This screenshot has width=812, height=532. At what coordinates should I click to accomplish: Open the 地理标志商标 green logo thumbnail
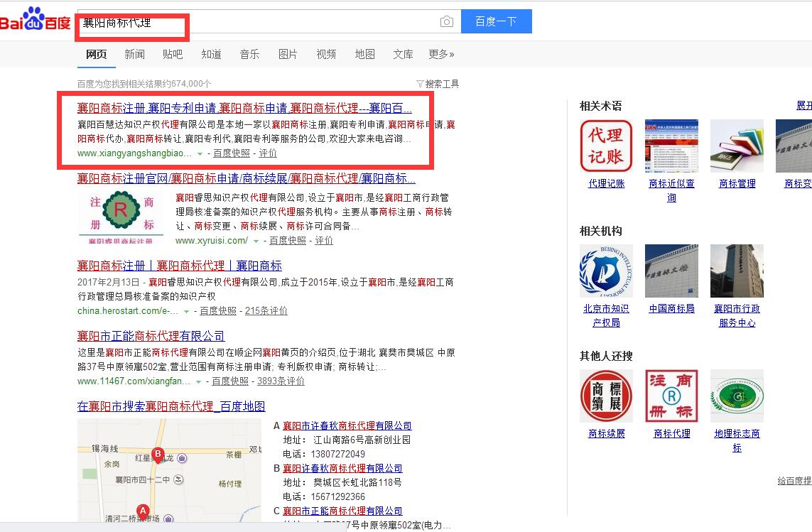coord(737,396)
